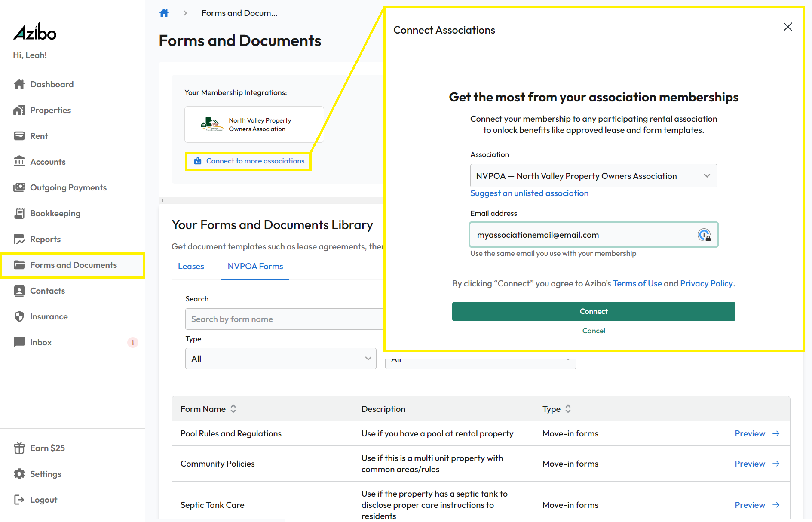
Task: Select Forms and Documents in sidebar
Action: pyautogui.click(x=74, y=265)
